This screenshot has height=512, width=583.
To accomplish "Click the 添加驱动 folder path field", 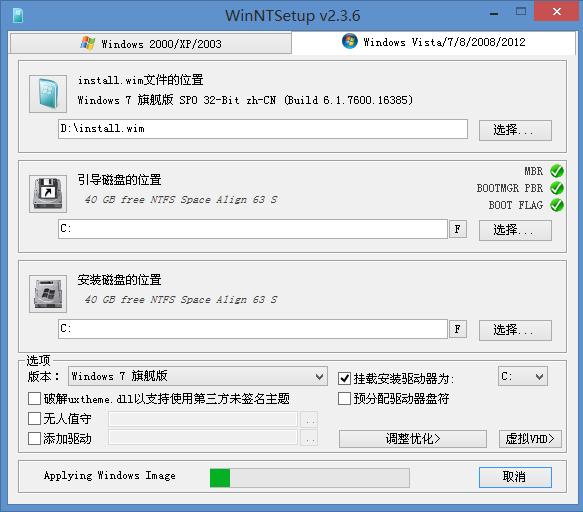I will (203, 438).
